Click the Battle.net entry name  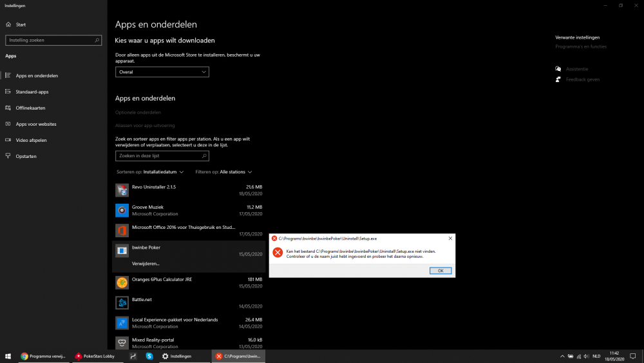click(x=142, y=300)
